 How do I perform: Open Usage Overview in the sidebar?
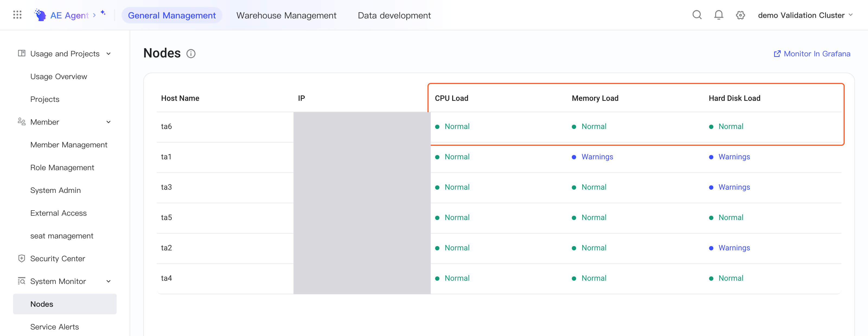(x=59, y=76)
